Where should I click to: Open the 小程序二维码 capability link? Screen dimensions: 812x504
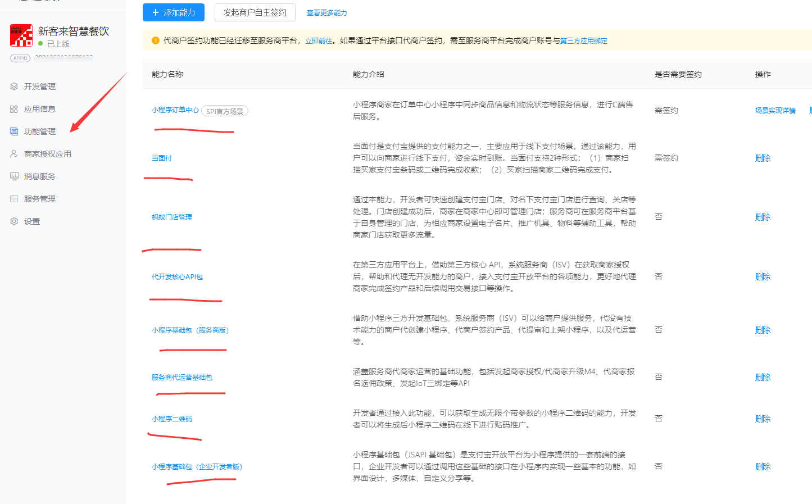pos(172,419)
